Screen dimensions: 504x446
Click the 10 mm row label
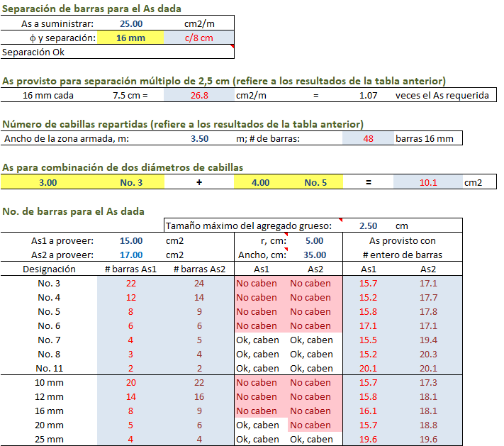[x=49, y=383]
